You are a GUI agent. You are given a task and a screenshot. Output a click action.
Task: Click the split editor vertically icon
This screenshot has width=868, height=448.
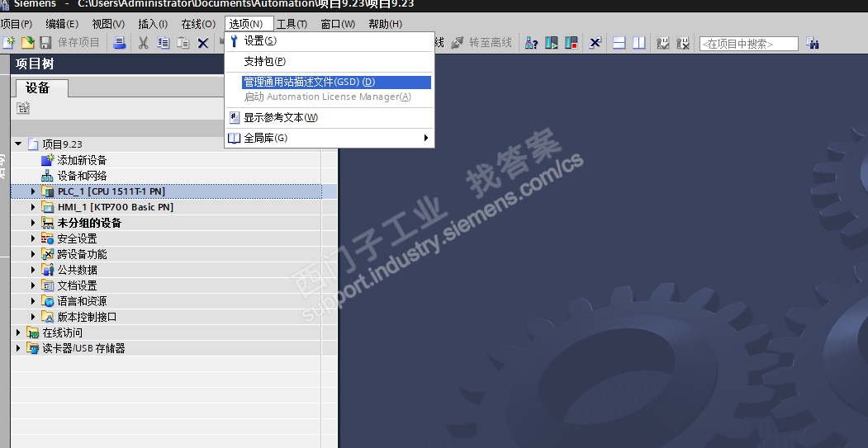tap(639, 43)
